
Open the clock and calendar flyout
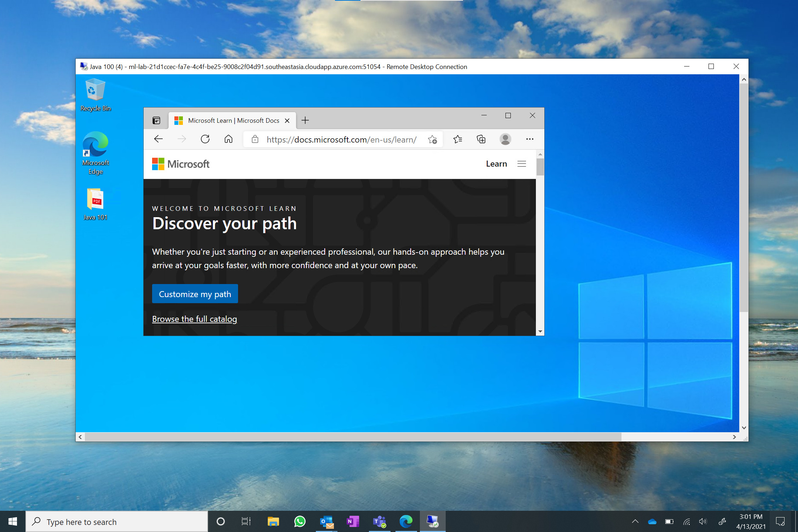pyautogui.click(x=751, y=521)
